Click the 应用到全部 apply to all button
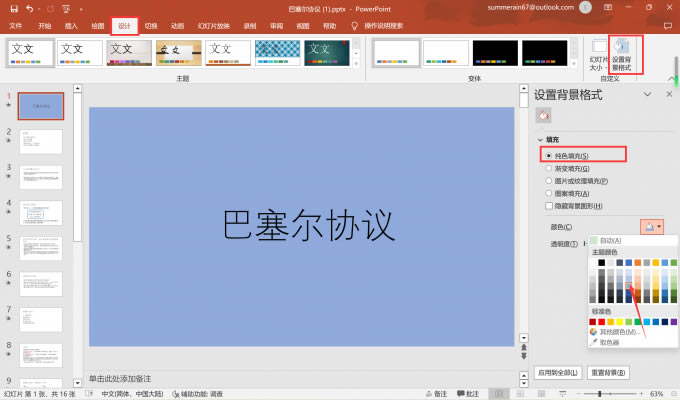Viewport: 680px width, 400px height. click(558, 372)
